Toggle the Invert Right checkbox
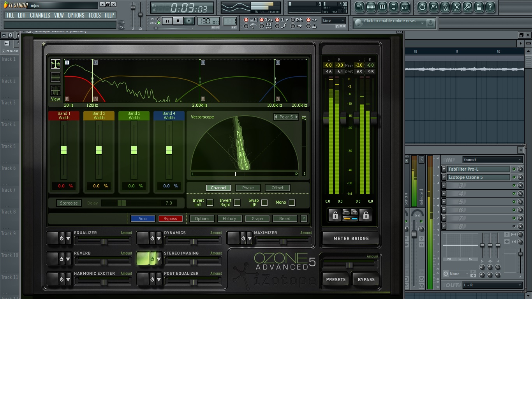This screenshot has height=404, width=532. [237, 203]
